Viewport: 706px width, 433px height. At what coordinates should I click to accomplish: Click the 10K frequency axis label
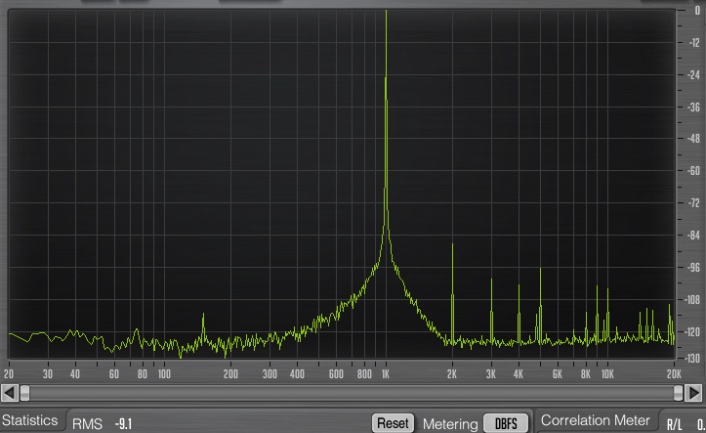click(x=607, y=374)
